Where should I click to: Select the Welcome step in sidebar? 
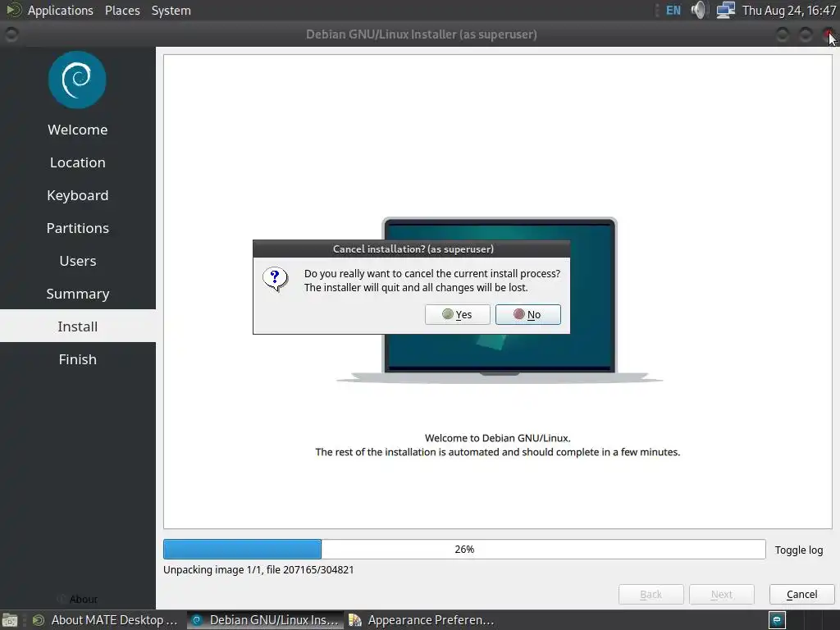coord(78,130)
